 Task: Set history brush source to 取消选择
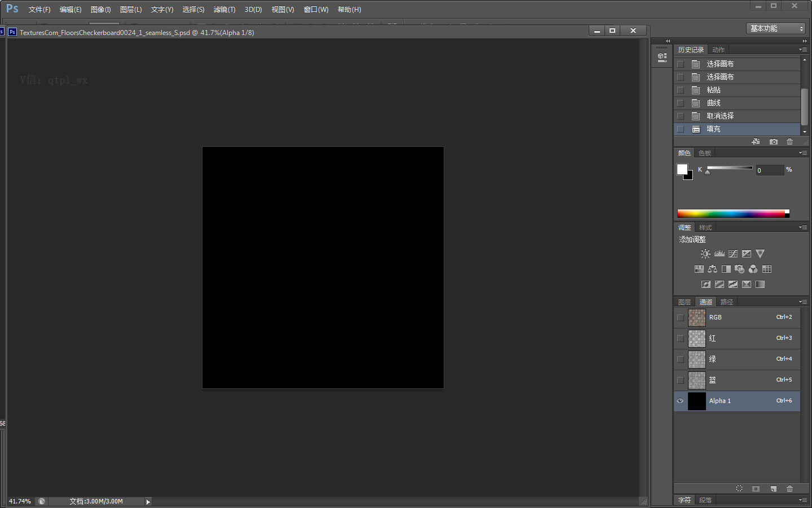point(681,116)
